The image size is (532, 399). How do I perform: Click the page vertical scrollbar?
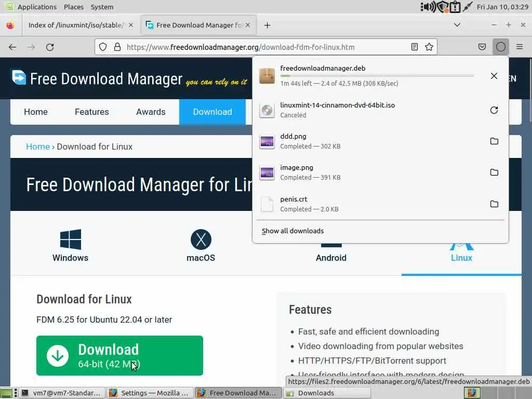pos(530,90)
